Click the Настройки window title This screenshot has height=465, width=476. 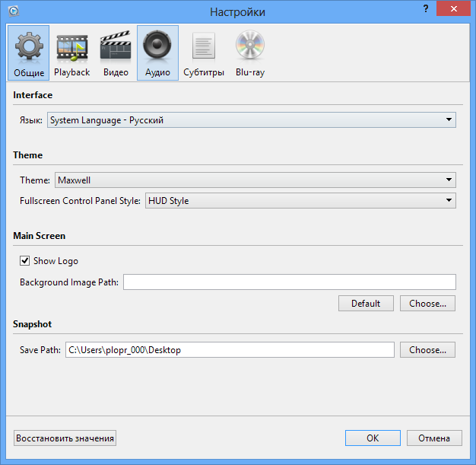pos(237,12)
